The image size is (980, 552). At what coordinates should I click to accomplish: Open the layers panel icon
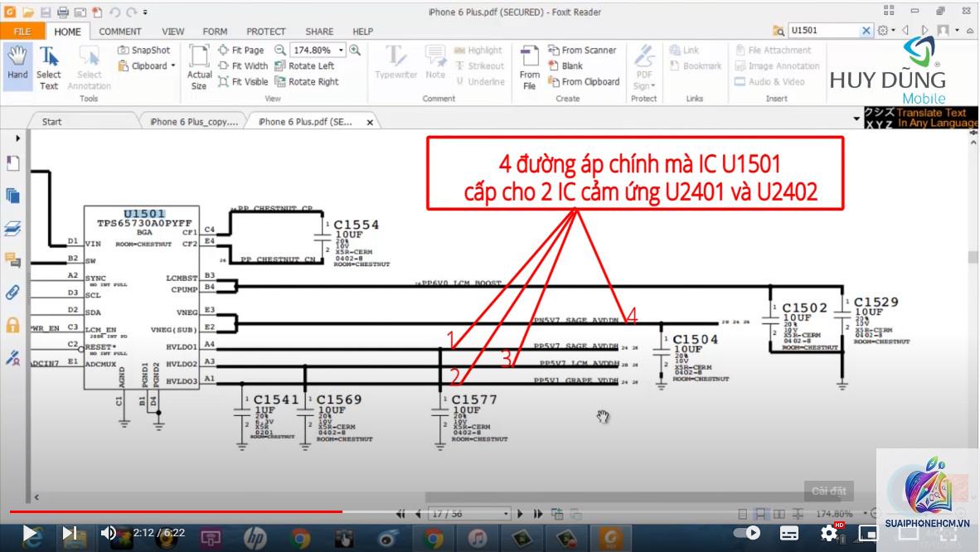[x=13, y=228]
